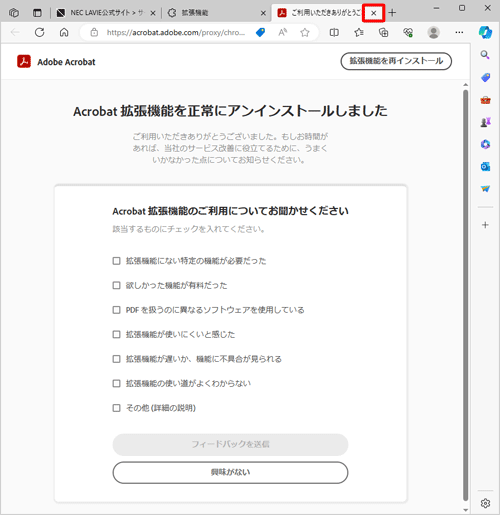Click the acrobat.adobe.com address bar

(x=176, y=32)
